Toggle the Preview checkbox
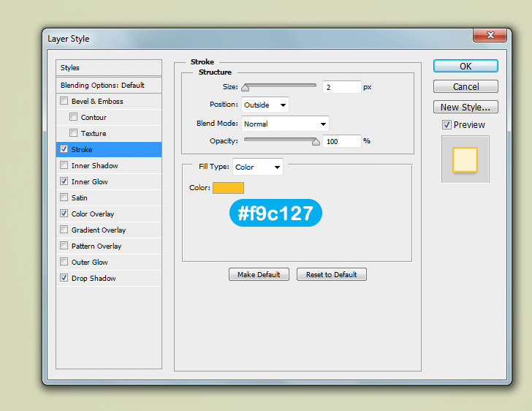This screenshot has width=532, height=411. pos(446,124)
